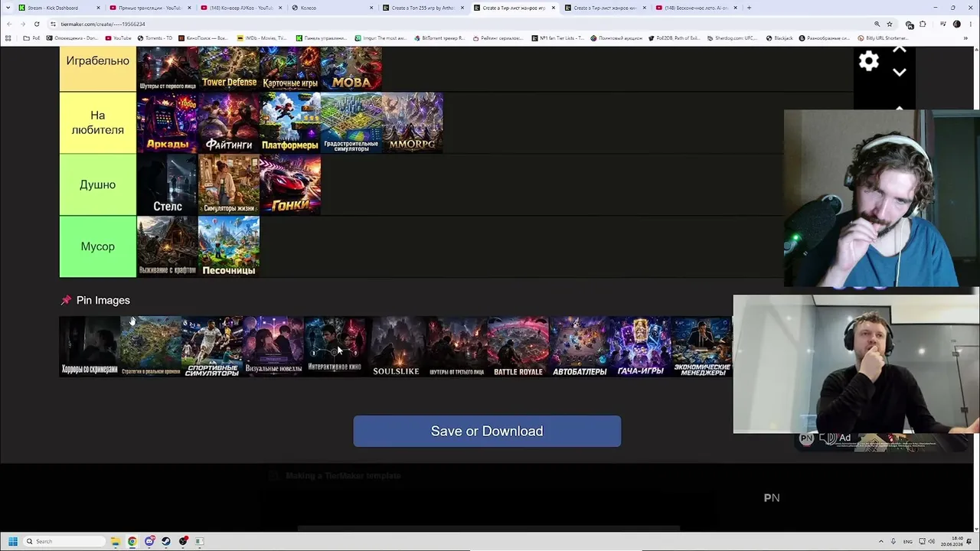This screenshot has width=980, height=551.
Task: Select the MMORPG tile
Action: coord(413,122)
